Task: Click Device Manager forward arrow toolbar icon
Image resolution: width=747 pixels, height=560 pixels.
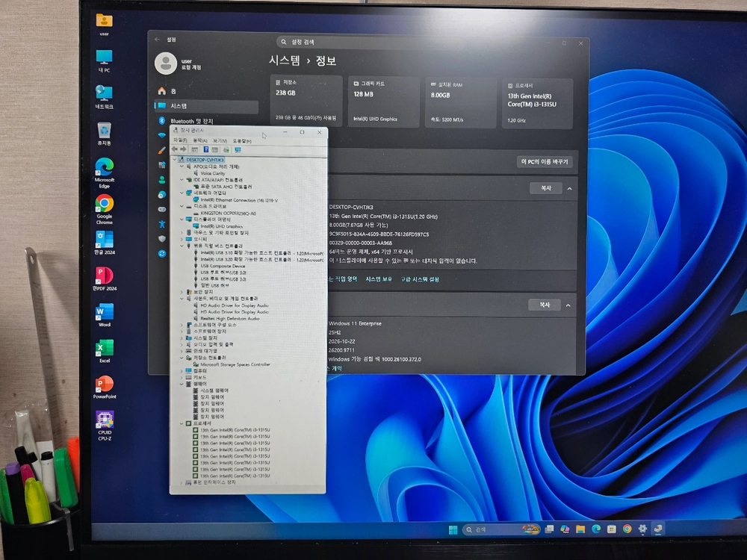Action: 184,149
